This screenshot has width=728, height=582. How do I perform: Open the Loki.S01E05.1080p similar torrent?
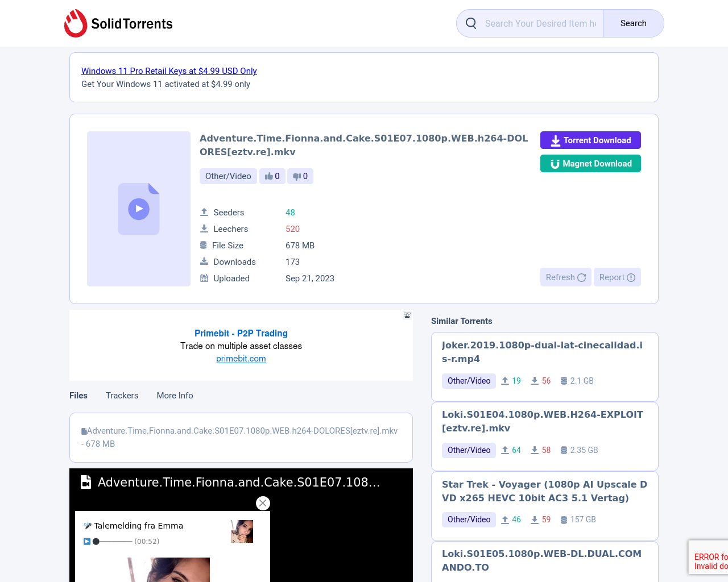[541, 560]
